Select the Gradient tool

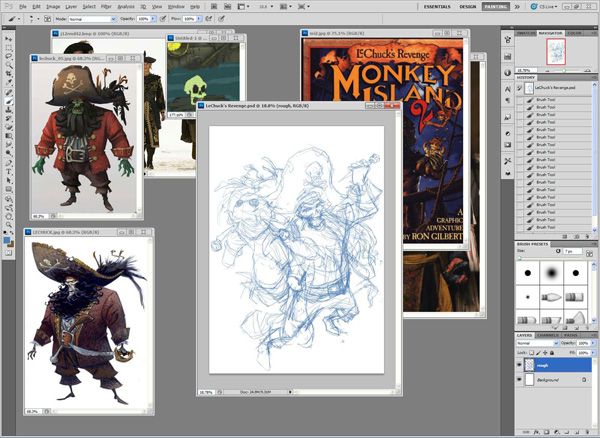point(8,136)
